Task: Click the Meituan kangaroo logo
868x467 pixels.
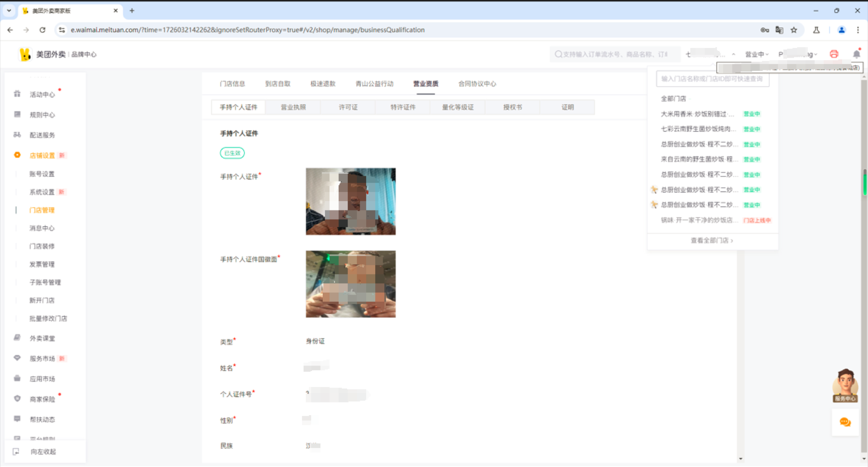Action: pos(25,54)
